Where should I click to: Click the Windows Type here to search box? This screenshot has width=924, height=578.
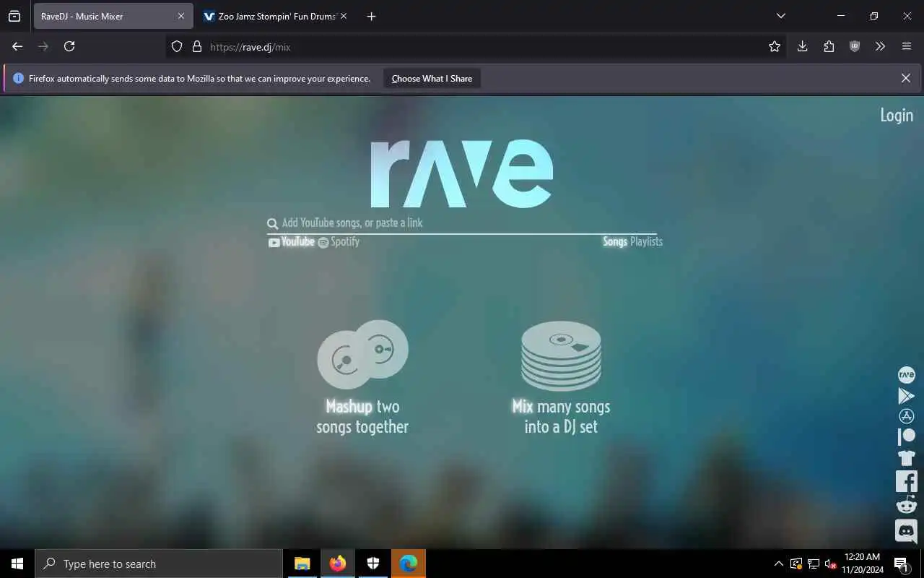[x=159, y=564]
